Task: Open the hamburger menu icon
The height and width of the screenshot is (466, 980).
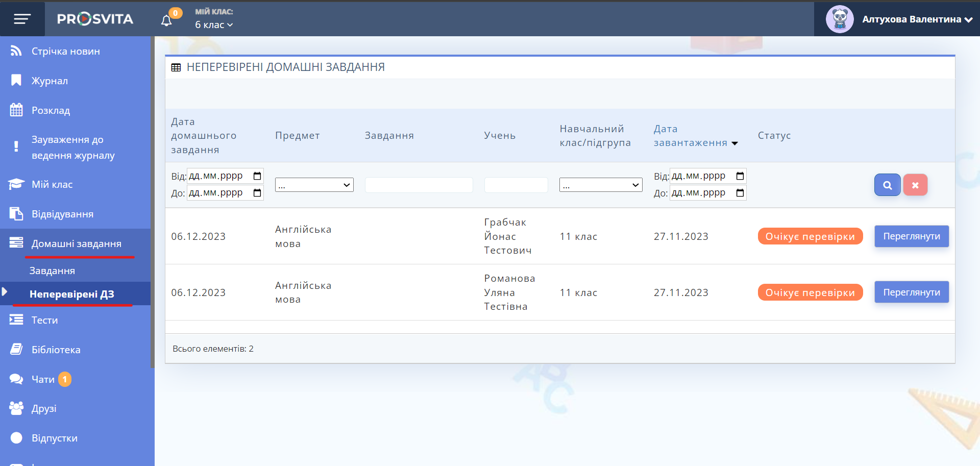Action: (22, 19)
